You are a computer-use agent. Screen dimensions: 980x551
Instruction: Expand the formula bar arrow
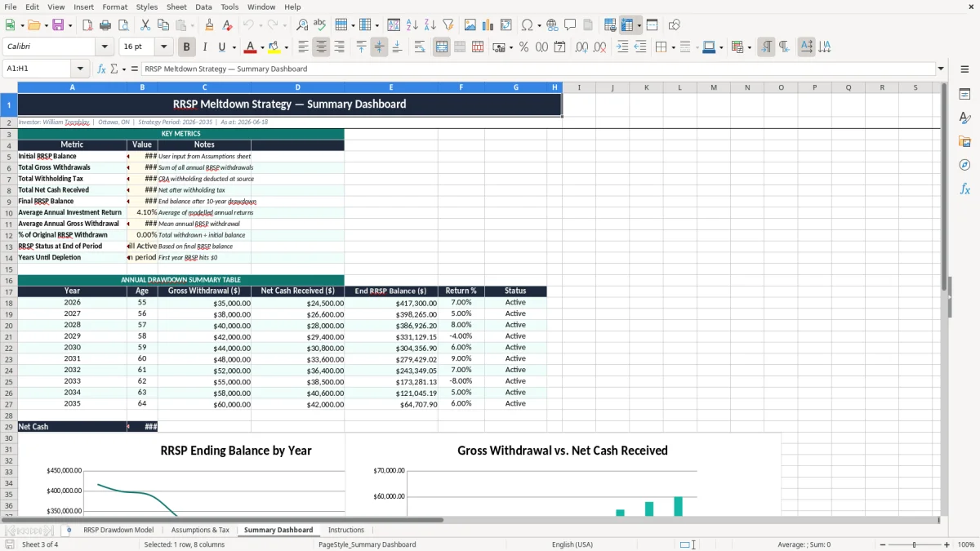click(x=941, y=69)
